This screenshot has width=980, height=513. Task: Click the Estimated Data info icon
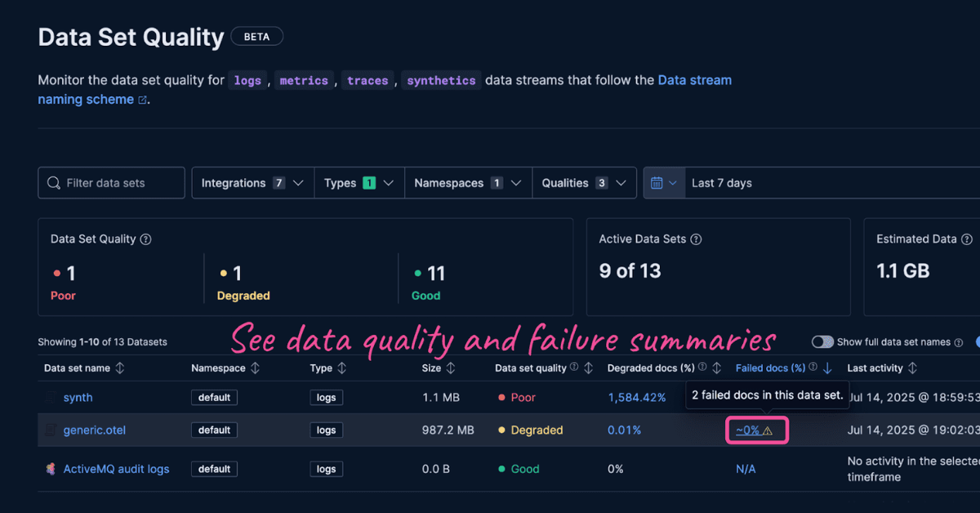click(967, 239)
